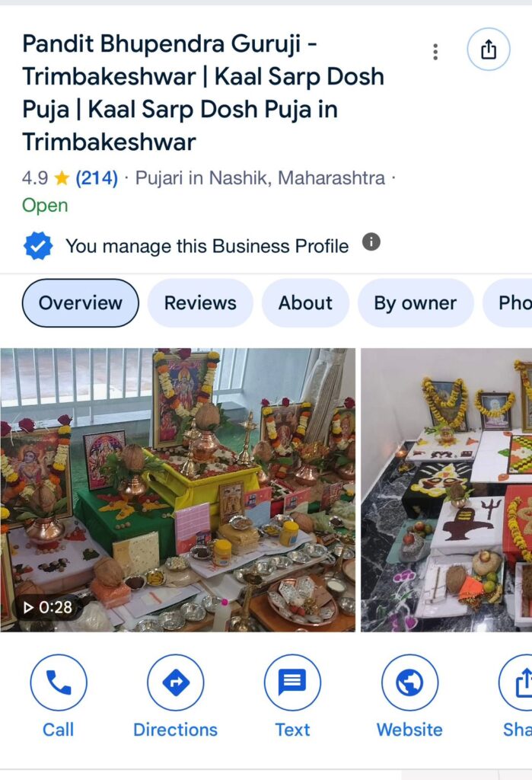Open the About tab

[x=305, y=303]
